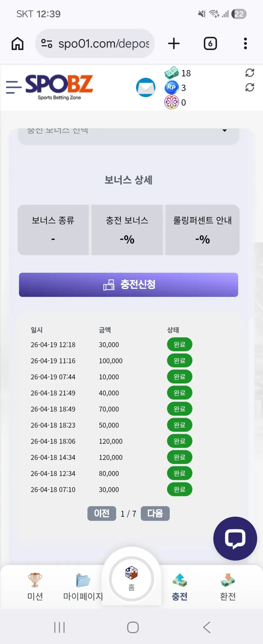Expand the deposit bonus selection dropdown
Screen dimensions: 263x644
pyautogui.click(x=129, y=134)
